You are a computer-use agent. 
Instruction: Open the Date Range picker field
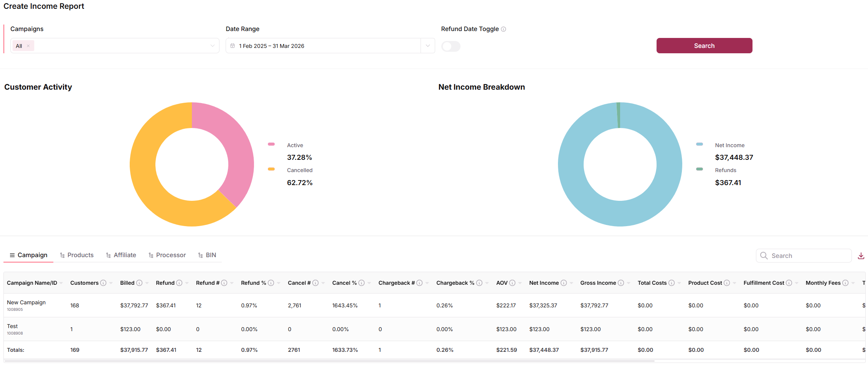point(323,46)
